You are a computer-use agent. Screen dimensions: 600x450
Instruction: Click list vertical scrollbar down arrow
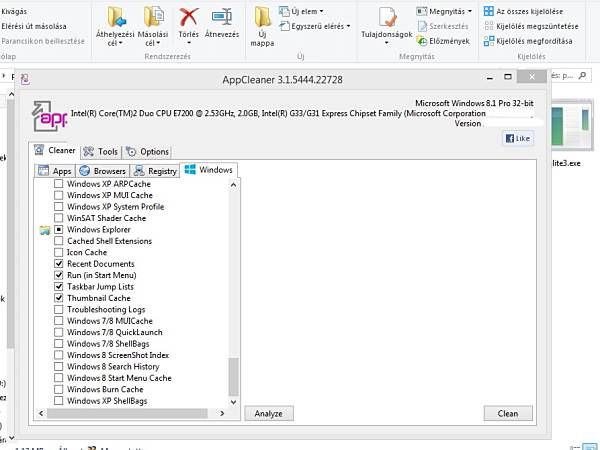click(x=233, y=402)
